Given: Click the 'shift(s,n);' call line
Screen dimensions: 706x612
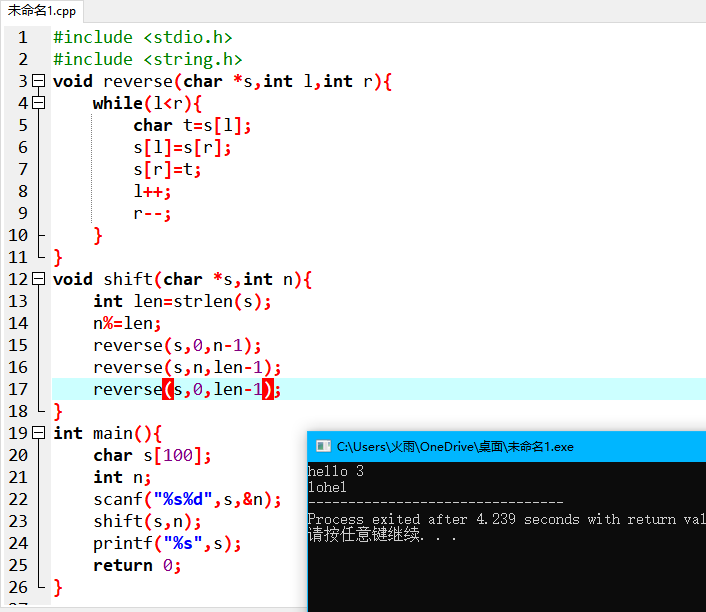Looking at the screenshot, I should coord(147,521).
